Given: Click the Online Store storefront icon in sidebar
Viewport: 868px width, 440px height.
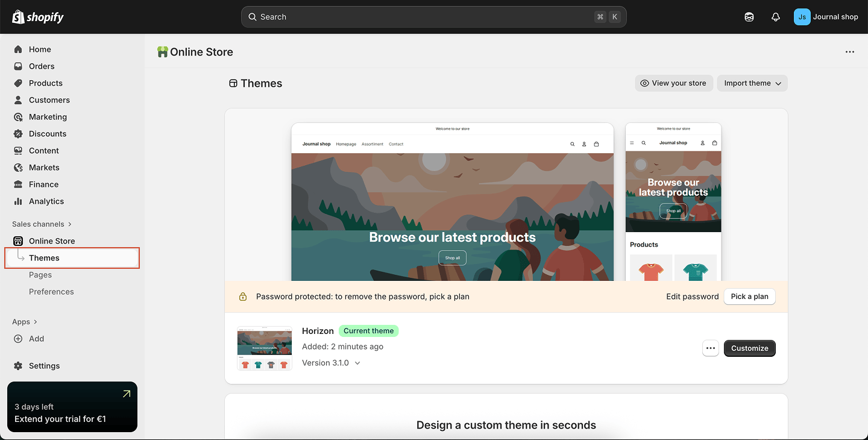Looking at the screenshot, I should click(18, 241).
